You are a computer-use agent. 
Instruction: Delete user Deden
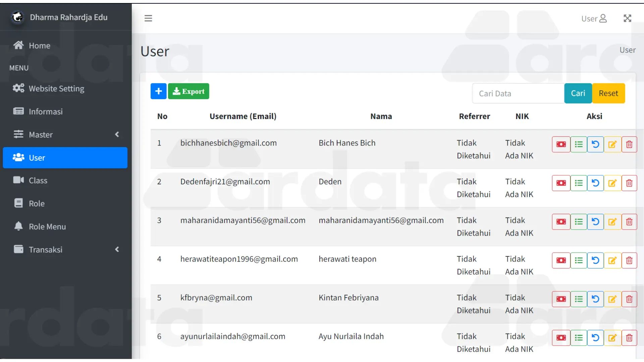(x=629, y=183)
